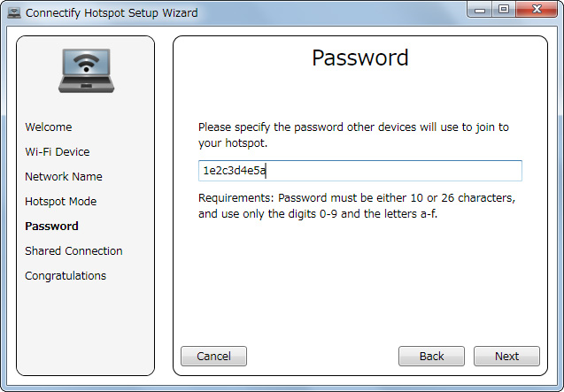Click the window title 'Connectify Hotspot Setup Wizard'

tap(112, 13)
